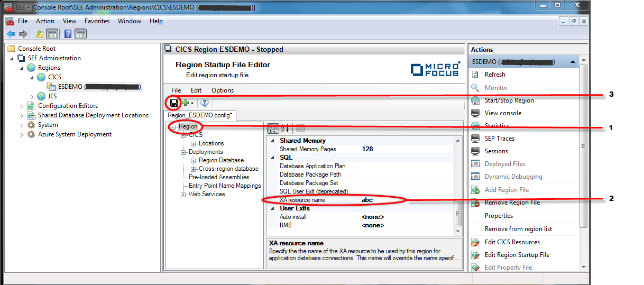
Task: Collapse the SEE Administration tree node
Action: pos(12,58)
